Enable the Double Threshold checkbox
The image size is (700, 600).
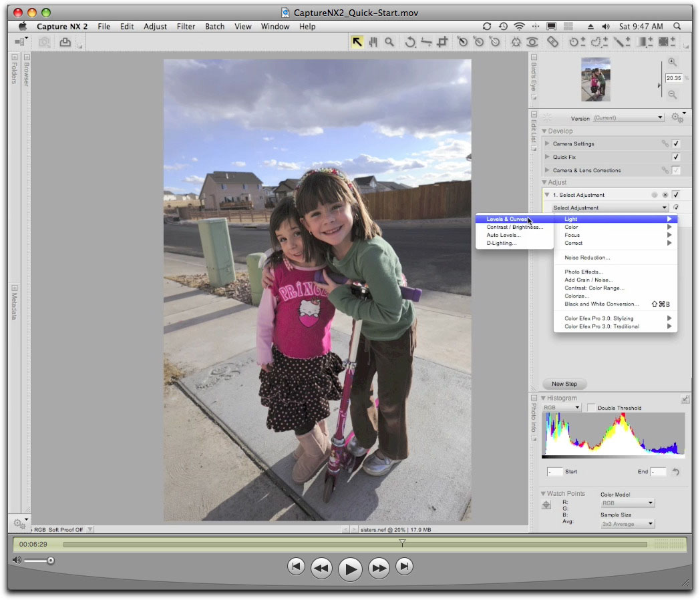pyautogui.click(x=590, y=408)
